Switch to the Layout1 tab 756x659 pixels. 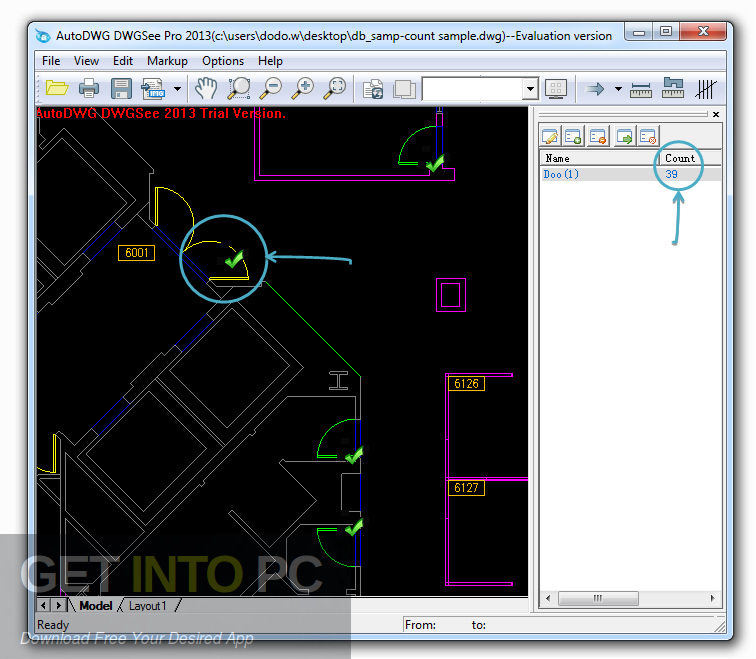coord(148,605)
